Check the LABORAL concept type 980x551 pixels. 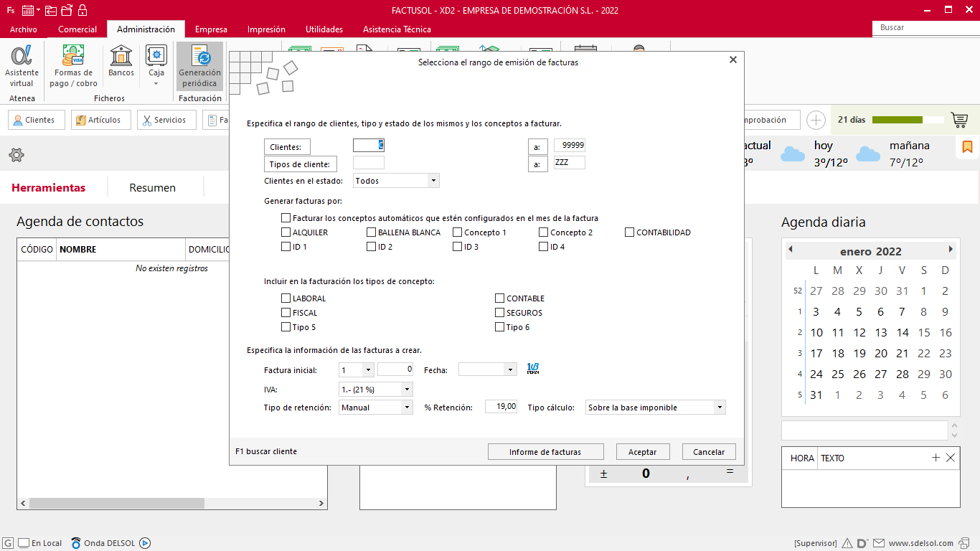tap(286, 298)
